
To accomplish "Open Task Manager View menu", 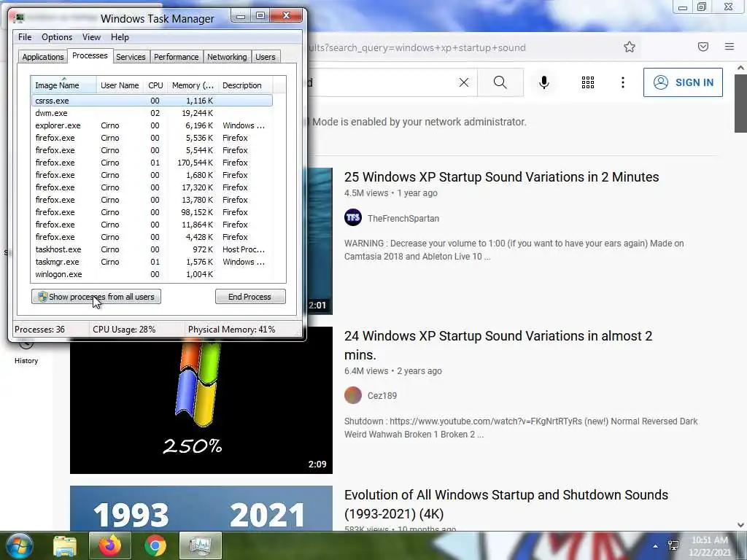I will [91, 37].
